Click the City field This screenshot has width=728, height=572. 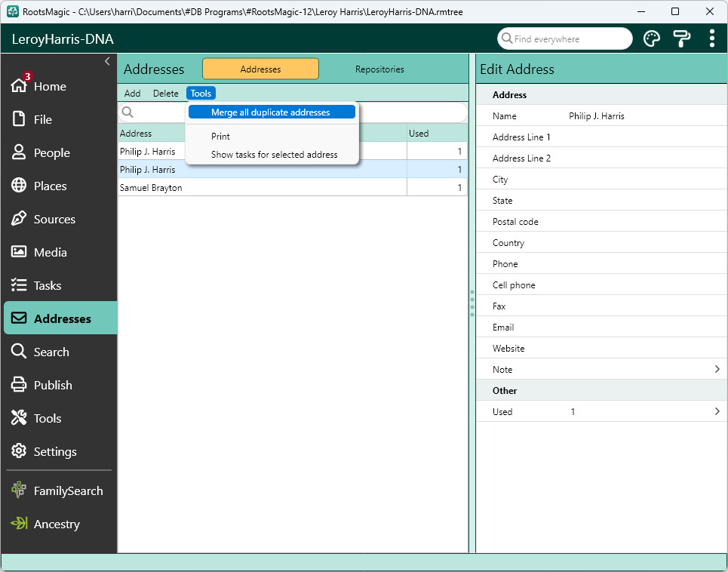[x=601, y=179]
